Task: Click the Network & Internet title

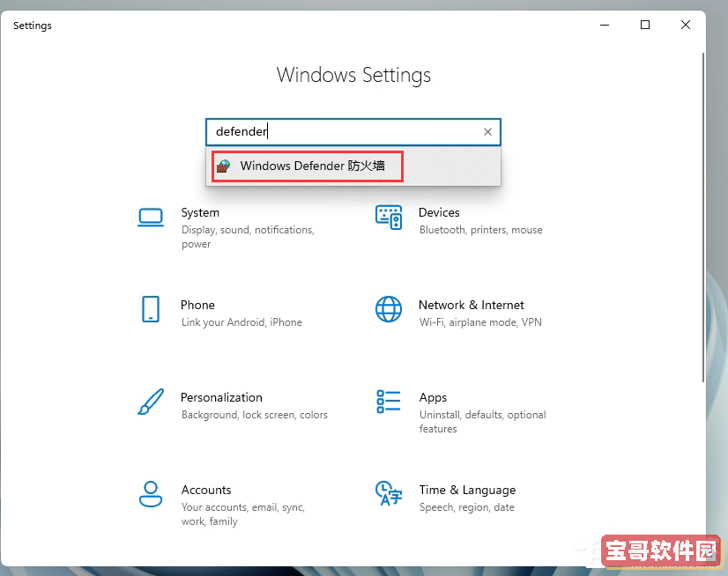Action: (x=472, y=305)
